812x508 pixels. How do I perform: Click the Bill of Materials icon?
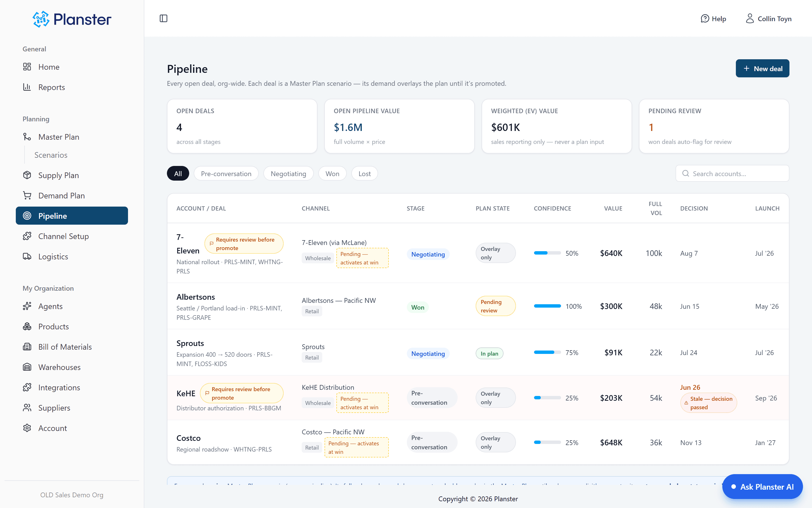pos(27,347)
